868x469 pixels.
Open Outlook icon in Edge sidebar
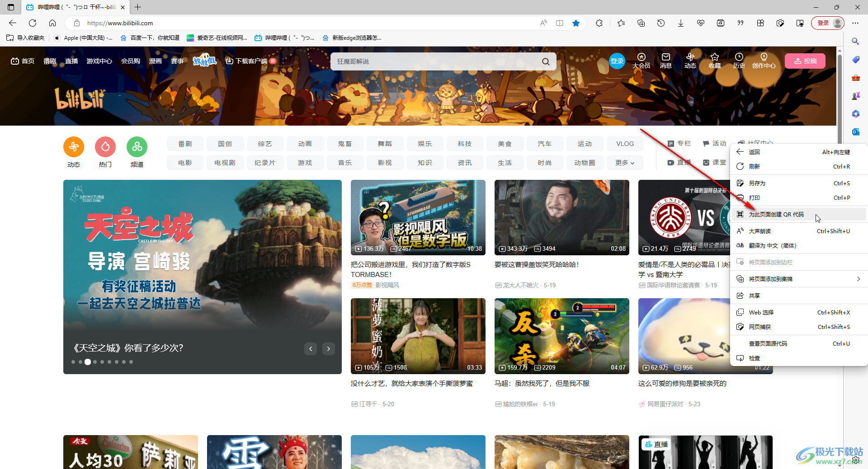pos(855,132)
